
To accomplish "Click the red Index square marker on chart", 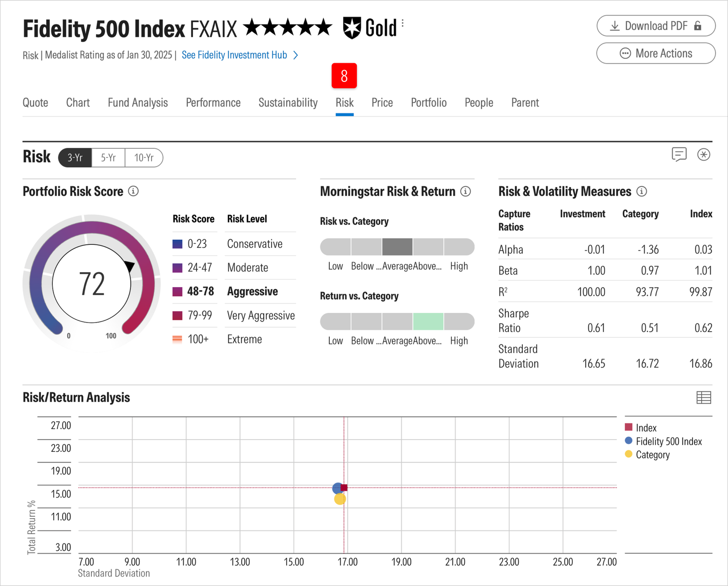I will tap(344, 488).
